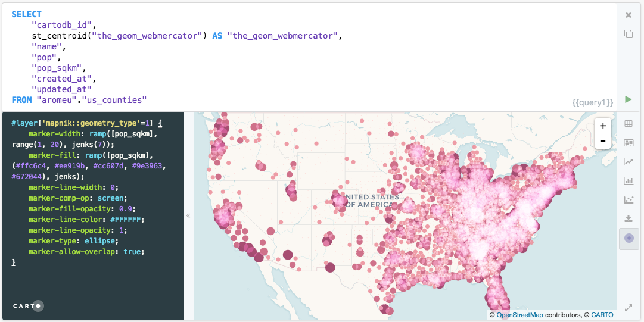Close the SQL query panel
The image size is (644, 322).
pyautogui.click(x=628, y=15)
